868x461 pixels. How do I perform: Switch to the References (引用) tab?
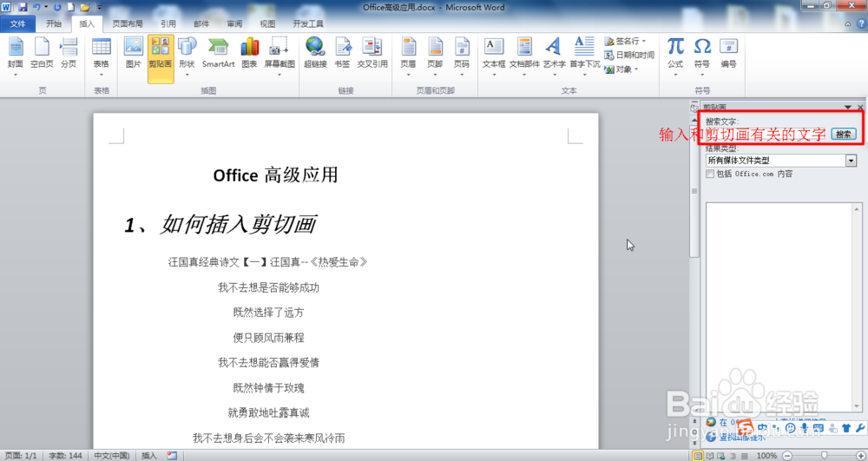(168, 23)
